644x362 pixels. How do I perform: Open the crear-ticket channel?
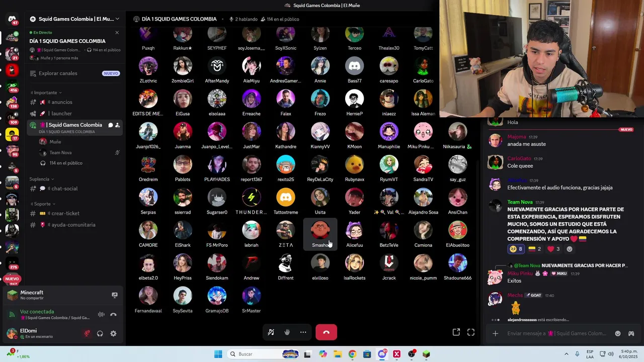(x=74, y=213)
